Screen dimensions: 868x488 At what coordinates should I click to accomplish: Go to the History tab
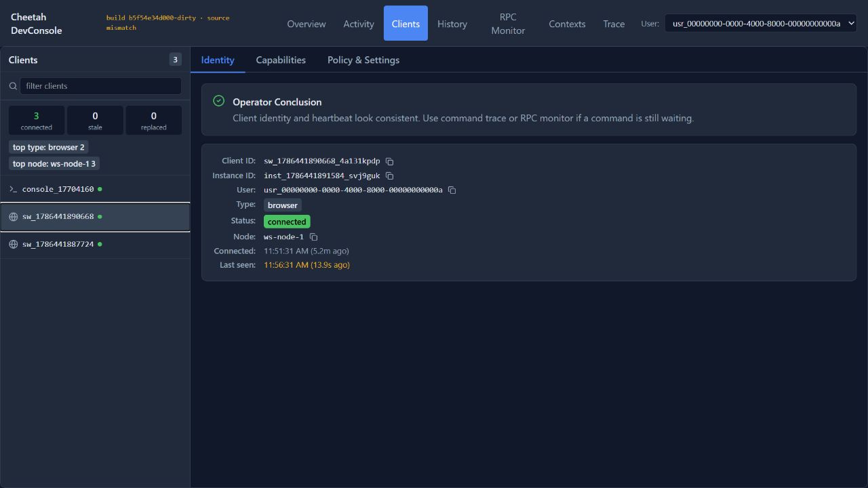coord(452,24)
